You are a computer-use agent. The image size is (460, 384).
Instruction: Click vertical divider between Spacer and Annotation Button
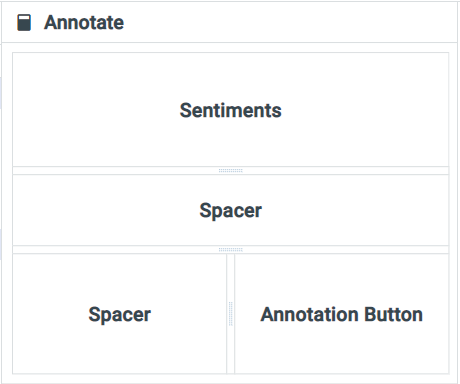231,314
